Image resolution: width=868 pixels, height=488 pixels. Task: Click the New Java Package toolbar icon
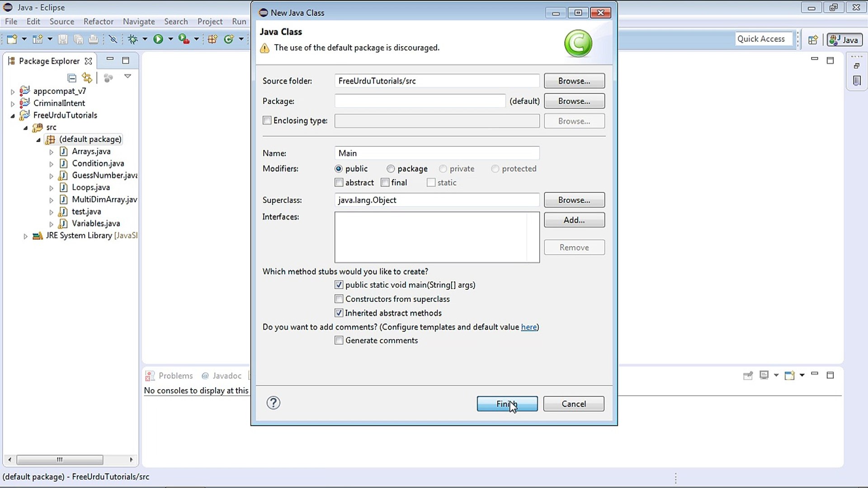tap(212, 39)
